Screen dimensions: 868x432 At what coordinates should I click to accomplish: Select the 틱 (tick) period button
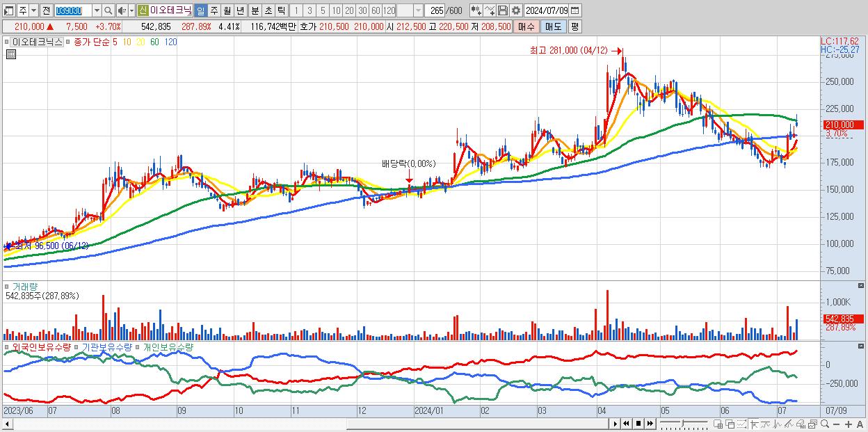281,10
